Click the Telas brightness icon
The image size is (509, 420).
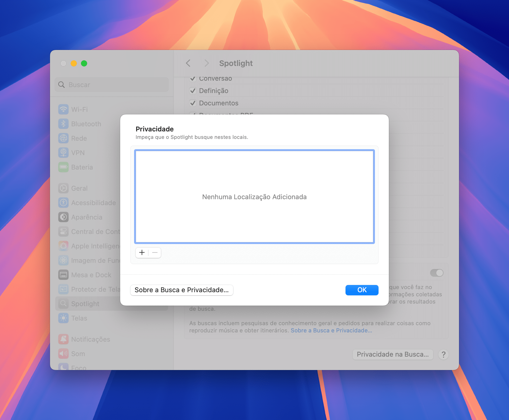click(63, 318)
